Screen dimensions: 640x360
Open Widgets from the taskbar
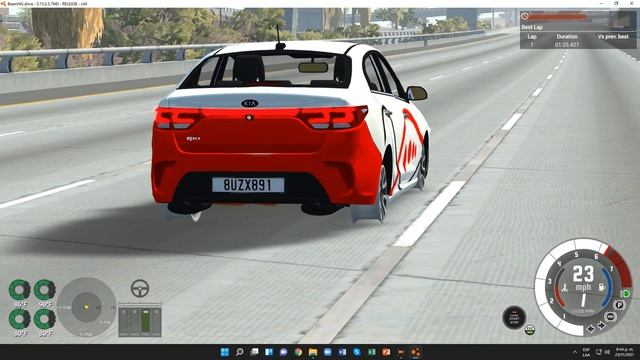269,352
